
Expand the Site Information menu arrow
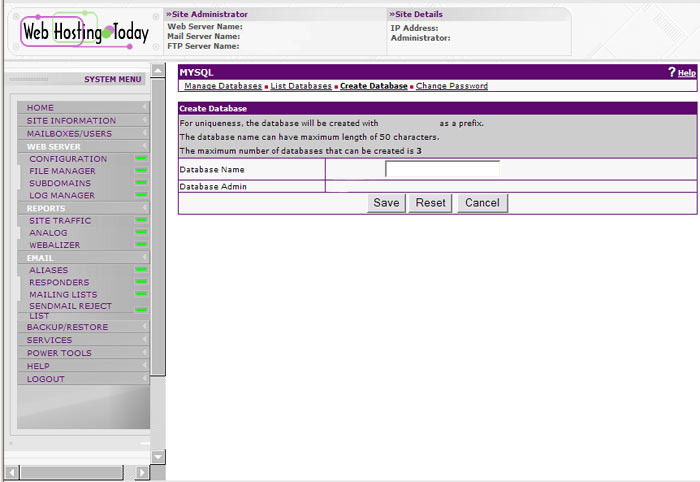(x=144, y=121)
